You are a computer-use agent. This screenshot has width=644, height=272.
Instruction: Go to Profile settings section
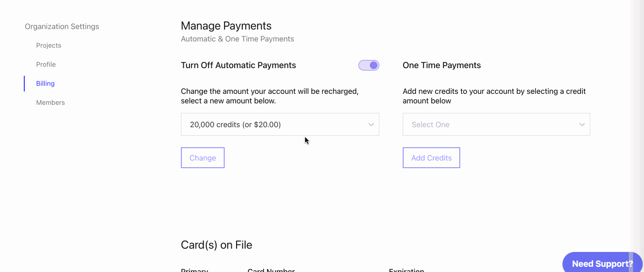(46, 64)
